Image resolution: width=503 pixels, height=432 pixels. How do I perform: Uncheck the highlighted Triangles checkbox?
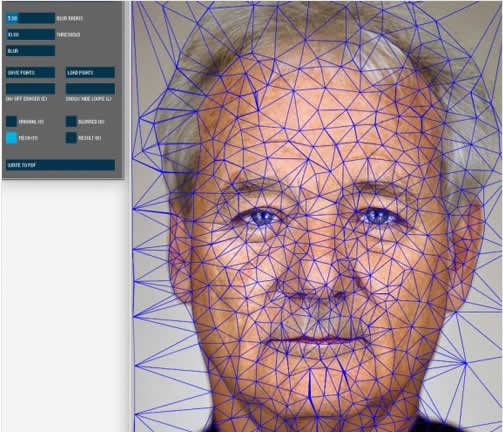[11, 138]
